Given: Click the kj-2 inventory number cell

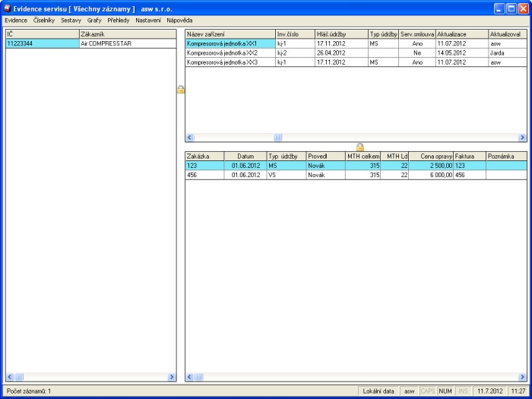Looking at the screenshot, I should click(295, 53).
